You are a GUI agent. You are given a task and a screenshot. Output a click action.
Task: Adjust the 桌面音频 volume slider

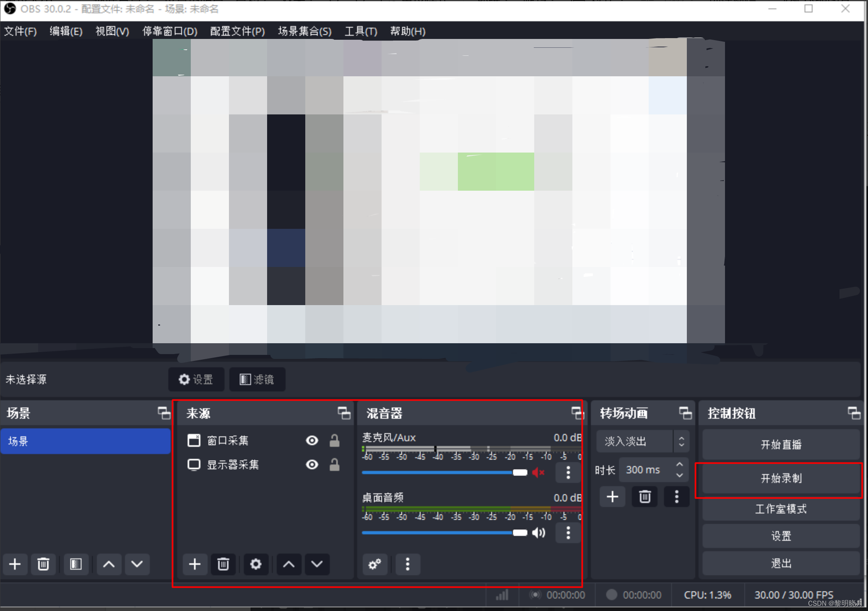pos(520,532)
